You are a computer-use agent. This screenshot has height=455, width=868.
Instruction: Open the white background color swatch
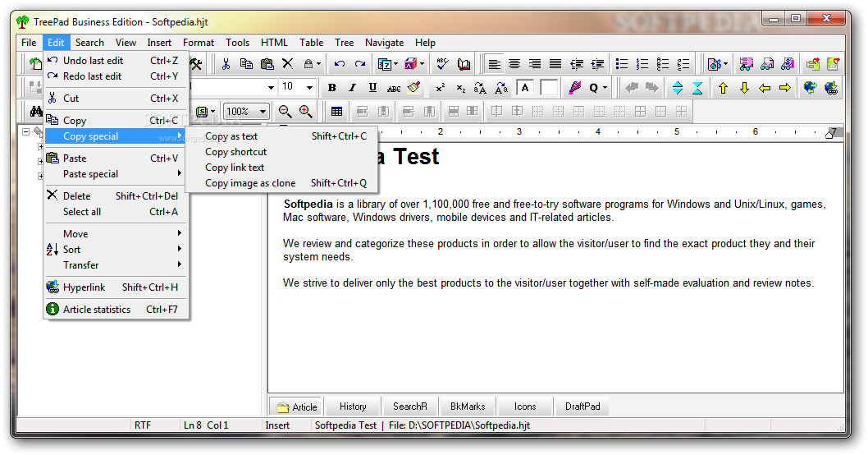pos(549,88)
